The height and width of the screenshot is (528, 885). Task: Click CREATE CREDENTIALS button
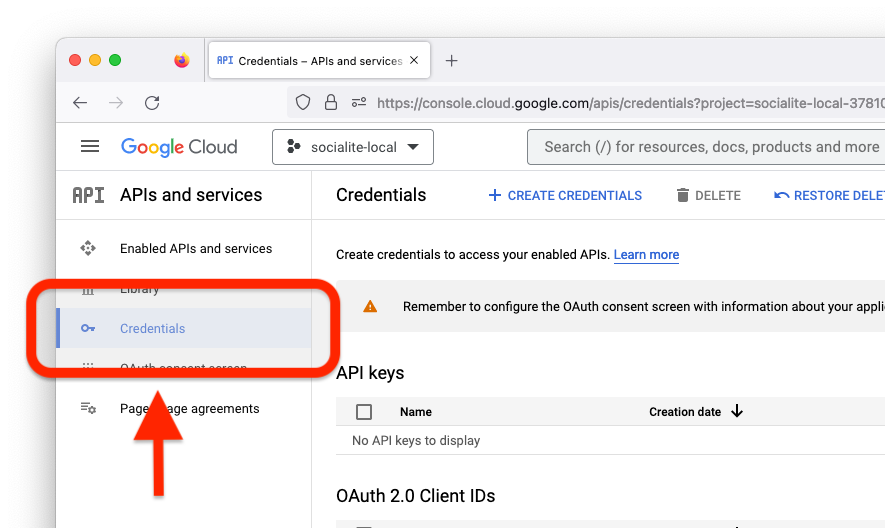click(565, 195)
